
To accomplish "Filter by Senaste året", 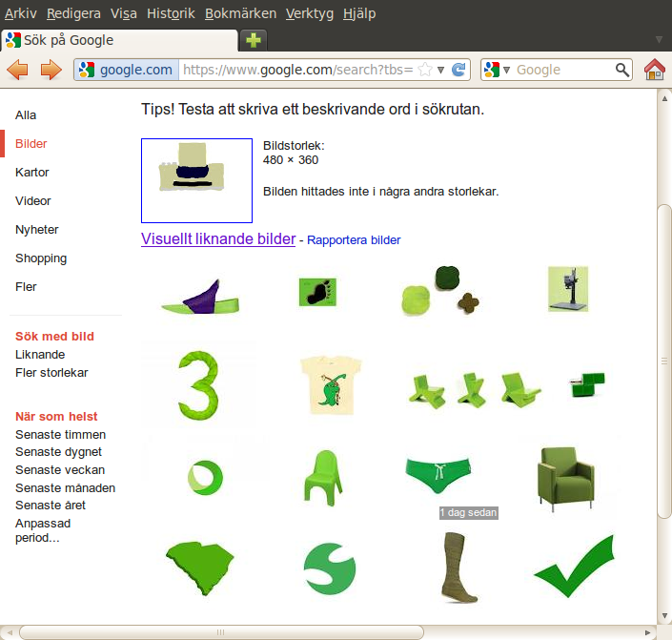I will pos(51,506).
